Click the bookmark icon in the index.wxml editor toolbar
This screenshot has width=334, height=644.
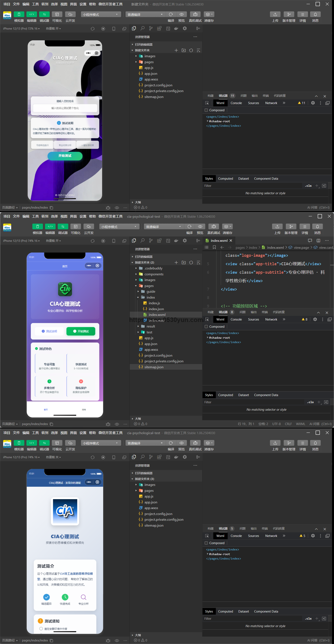(x=214, y=247)
